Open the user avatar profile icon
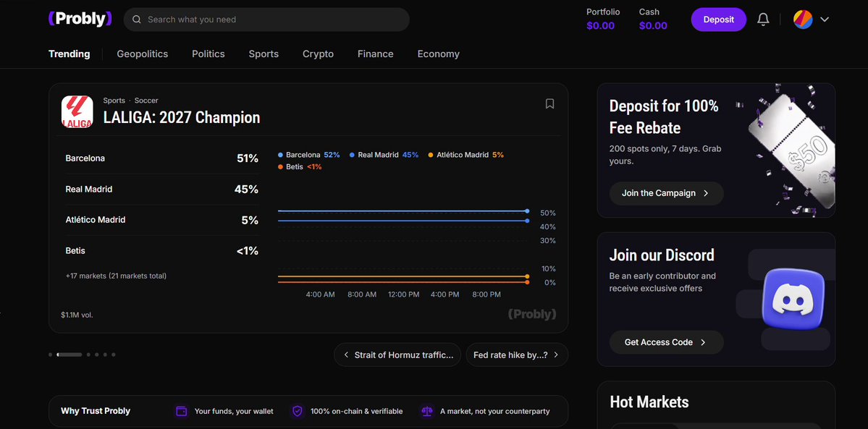868x429 pixels. [803, 20]
